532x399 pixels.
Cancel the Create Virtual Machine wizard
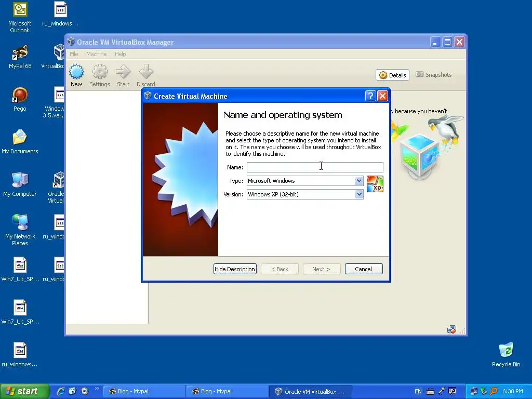(x=364, y=269)
